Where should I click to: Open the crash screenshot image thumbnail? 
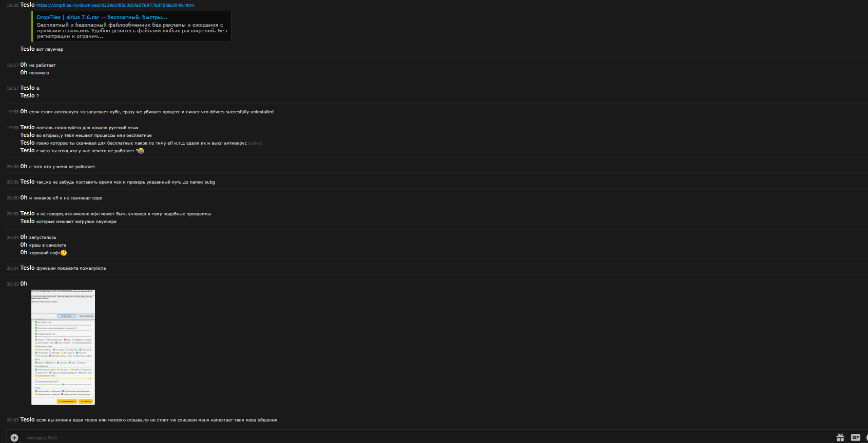[x=63, y=347]
